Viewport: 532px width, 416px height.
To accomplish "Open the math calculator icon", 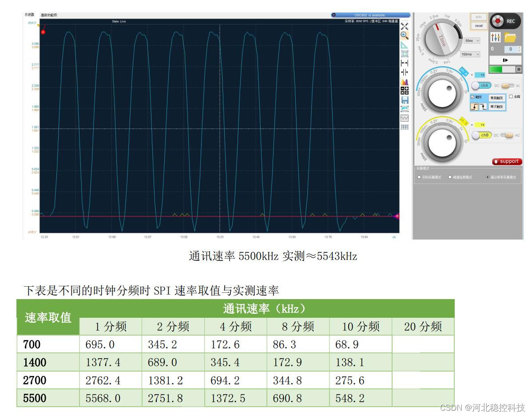I will tap(405, 91).
